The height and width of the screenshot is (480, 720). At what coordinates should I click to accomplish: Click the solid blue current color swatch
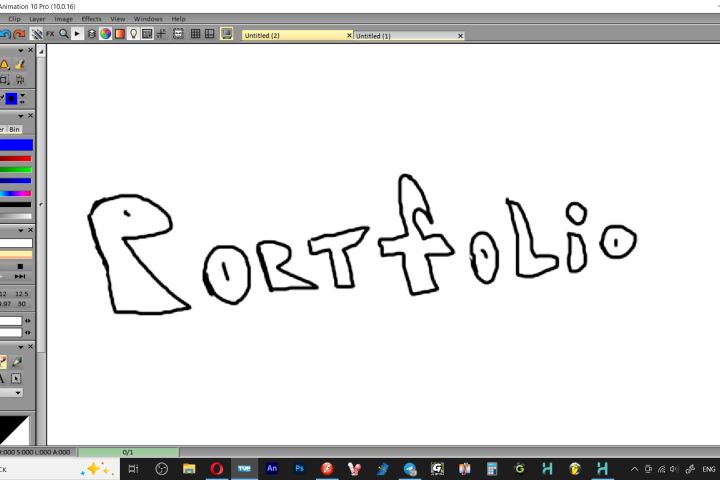[x=16, y=145]
